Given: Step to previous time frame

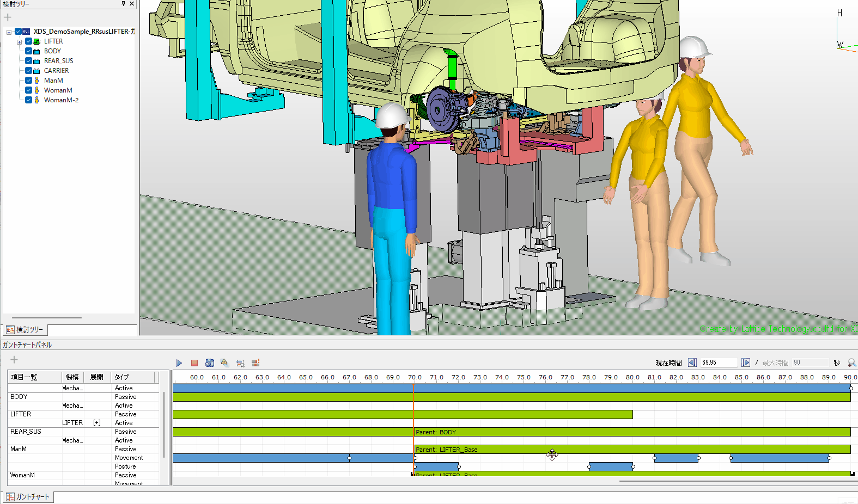Looking at the screenshot, I should click(692, 362).
